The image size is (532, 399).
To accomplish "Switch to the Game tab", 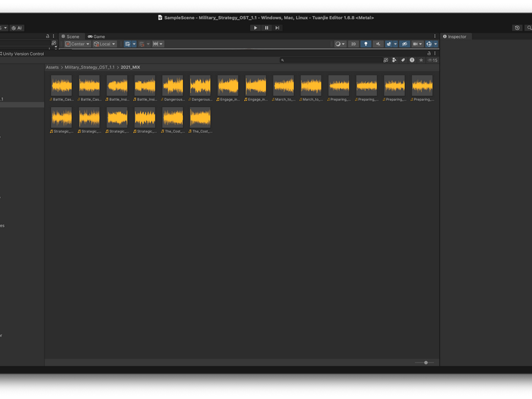I will click(96, 37).
